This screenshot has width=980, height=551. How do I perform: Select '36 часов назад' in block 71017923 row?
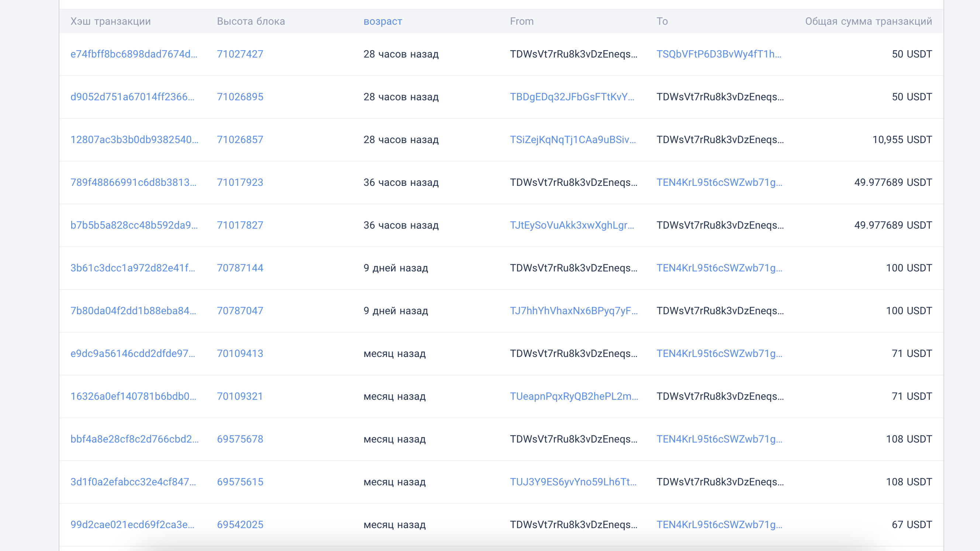[x=401, y=183]
